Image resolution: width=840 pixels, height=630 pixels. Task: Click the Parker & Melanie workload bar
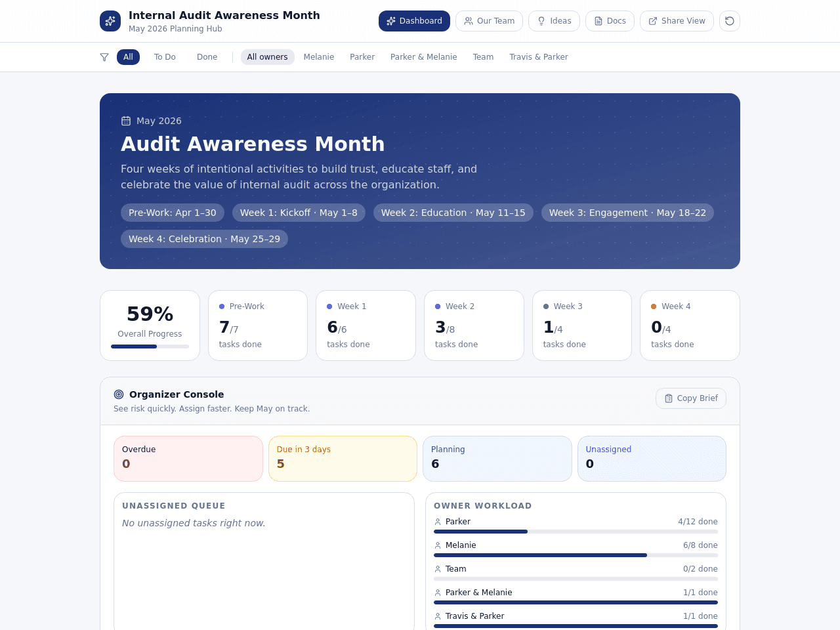pos(576,602)
